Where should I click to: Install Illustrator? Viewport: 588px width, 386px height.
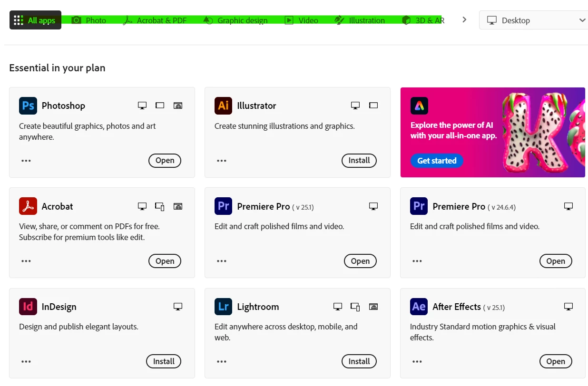[x=359, y=161]
